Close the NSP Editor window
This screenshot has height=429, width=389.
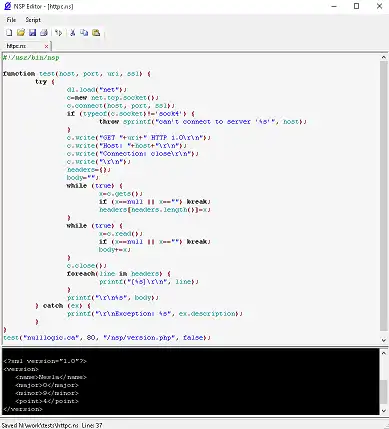pyautogui.click(x=379, y=6)
